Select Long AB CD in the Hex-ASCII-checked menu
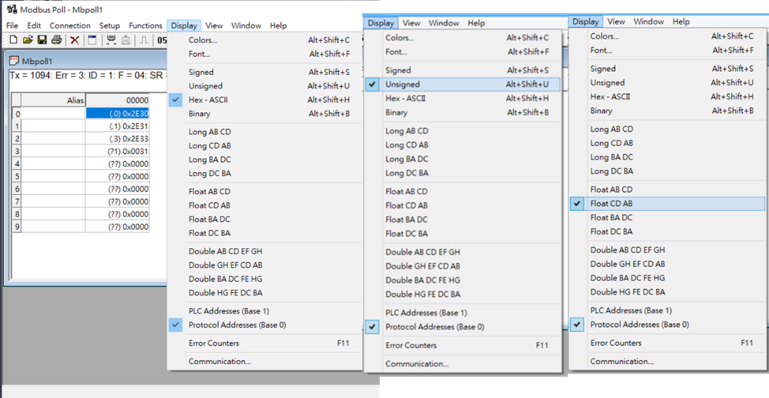Image resolution: width=769 pixels, height=398 pixels. (264, 132)
